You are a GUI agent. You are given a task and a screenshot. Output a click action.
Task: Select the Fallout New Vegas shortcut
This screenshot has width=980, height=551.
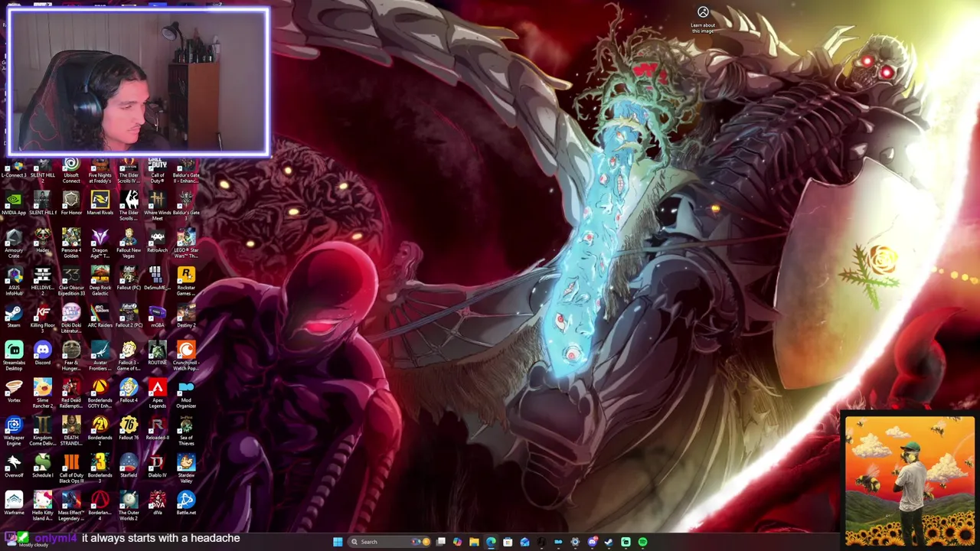tap(129, 243)
